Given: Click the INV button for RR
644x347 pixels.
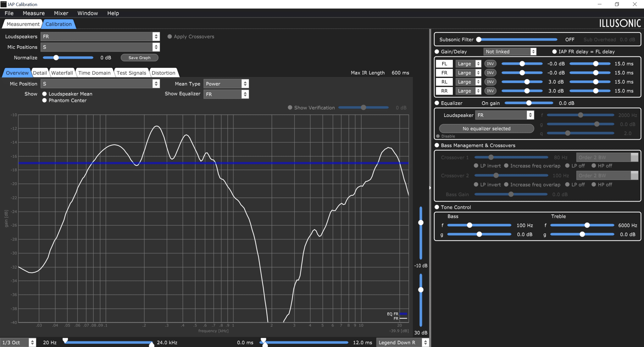Looking at the screenshot, I should pos(490,91).
